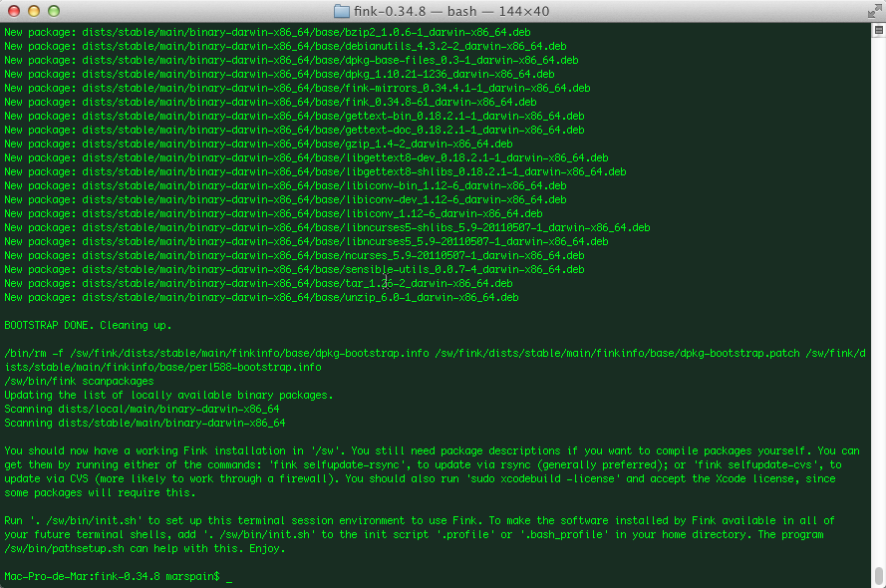The image size is (886, 588).
Task: Close the Terminal window with red button
Action: [x=13, y=12]
